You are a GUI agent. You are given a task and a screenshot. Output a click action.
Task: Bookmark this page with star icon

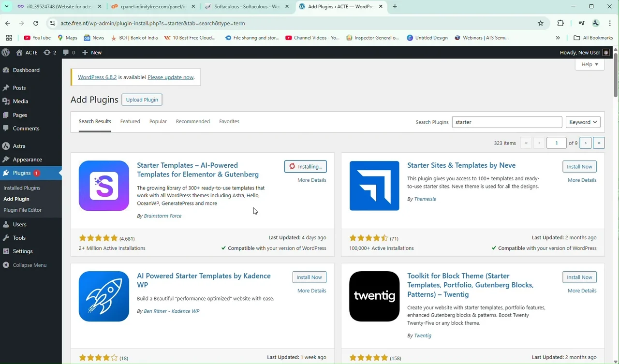[541, 23]
